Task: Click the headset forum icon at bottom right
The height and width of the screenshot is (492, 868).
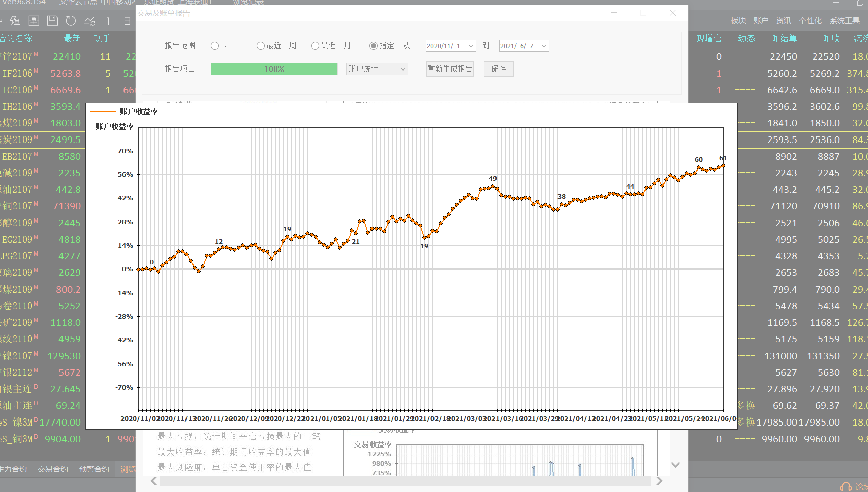Action: pyautogui.click(x=846, y=487)
